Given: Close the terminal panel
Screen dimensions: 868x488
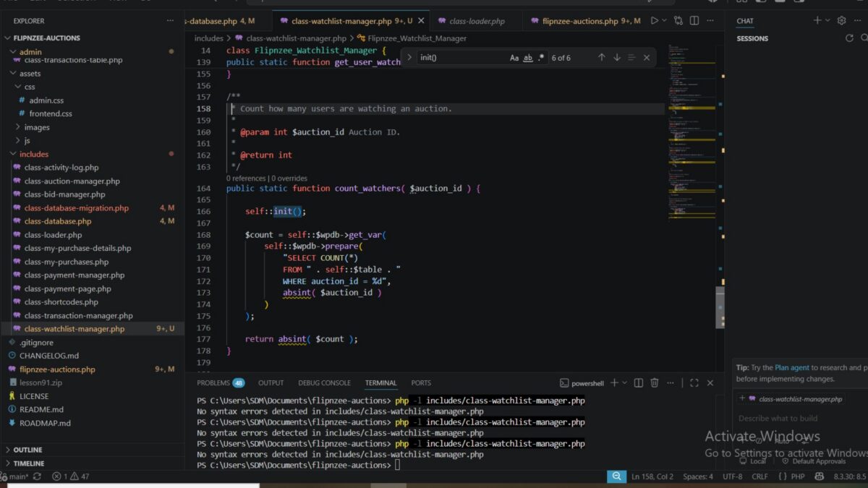Looking at the screenshot, I should coord(710,383).
